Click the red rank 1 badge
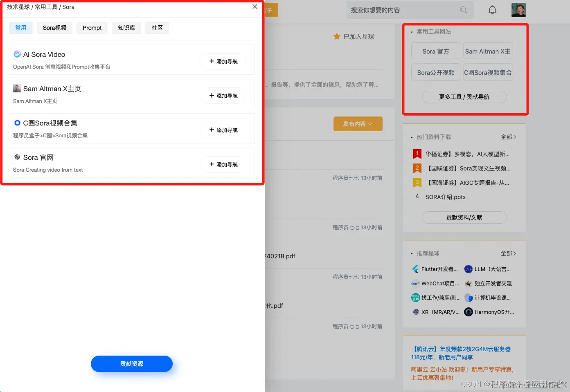570x392 pixels. (417, 154)
